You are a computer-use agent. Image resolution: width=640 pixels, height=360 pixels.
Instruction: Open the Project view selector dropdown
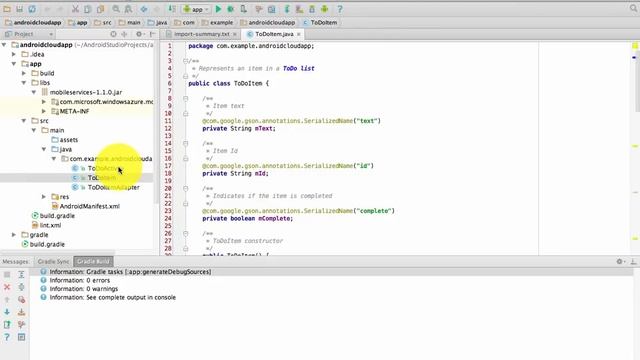click(x=29, y=34)
